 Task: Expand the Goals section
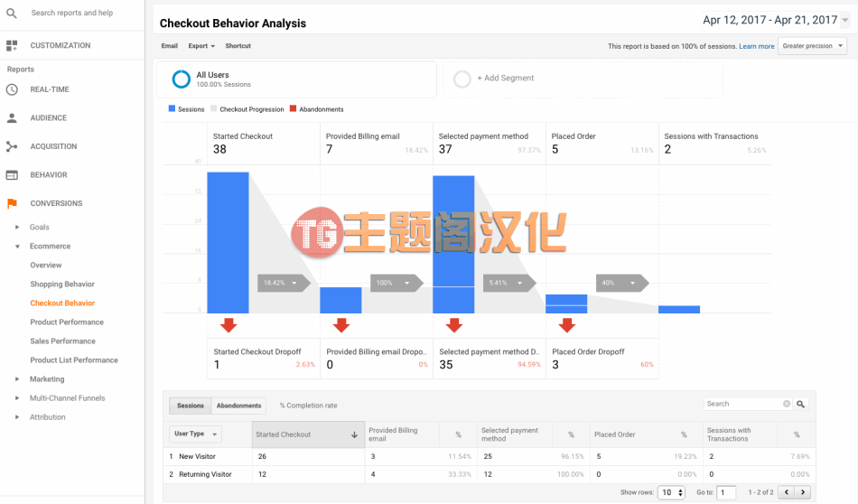pos(17,227)
